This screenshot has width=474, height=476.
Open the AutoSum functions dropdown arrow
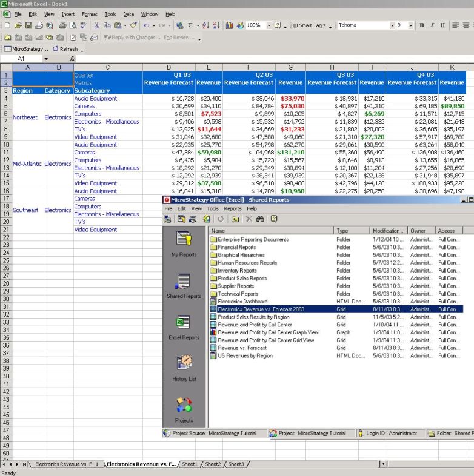pyautogui.click(x=198, y=25)
